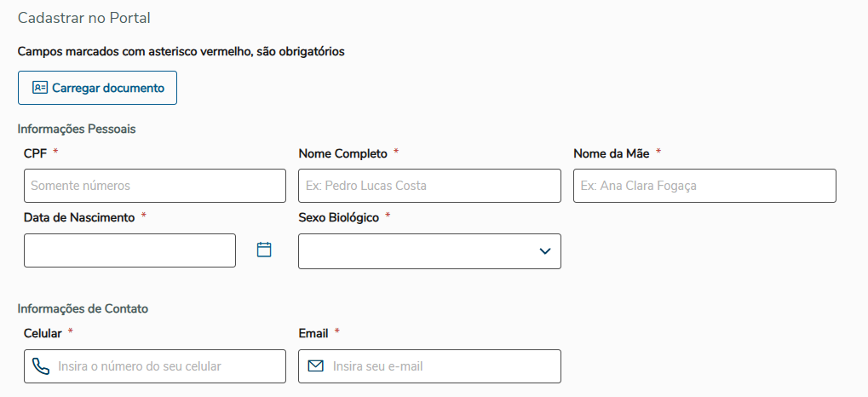Click the Nome da Mãe label
Image resolution: width=868 pixels, height=397 pixels.
click(611, 153)
